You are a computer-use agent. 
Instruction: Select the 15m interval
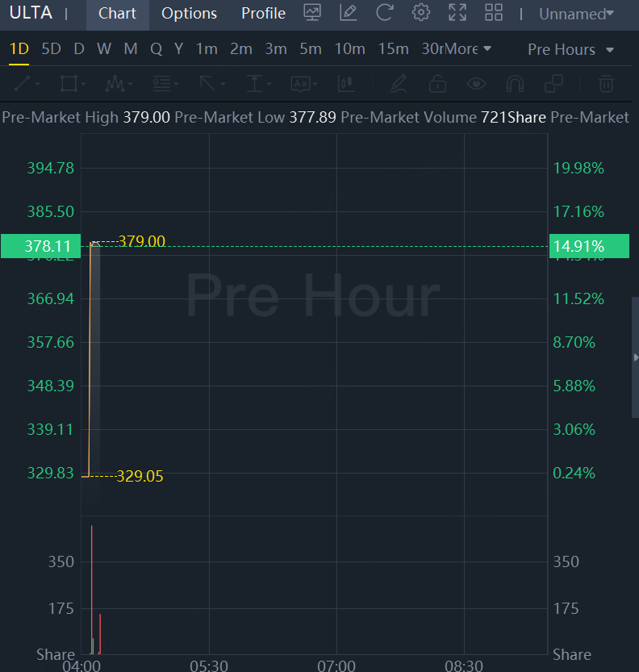(x=393, y=49)
